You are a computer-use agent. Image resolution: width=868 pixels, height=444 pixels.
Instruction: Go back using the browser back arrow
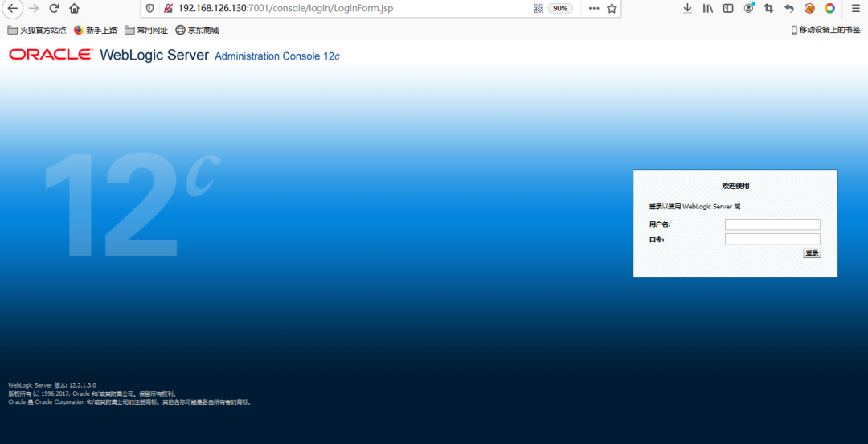point(13,8)
